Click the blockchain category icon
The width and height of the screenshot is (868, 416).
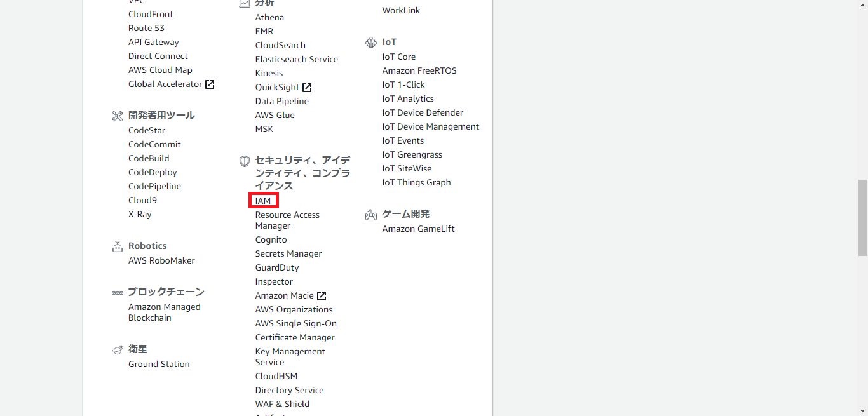point(117,293)
